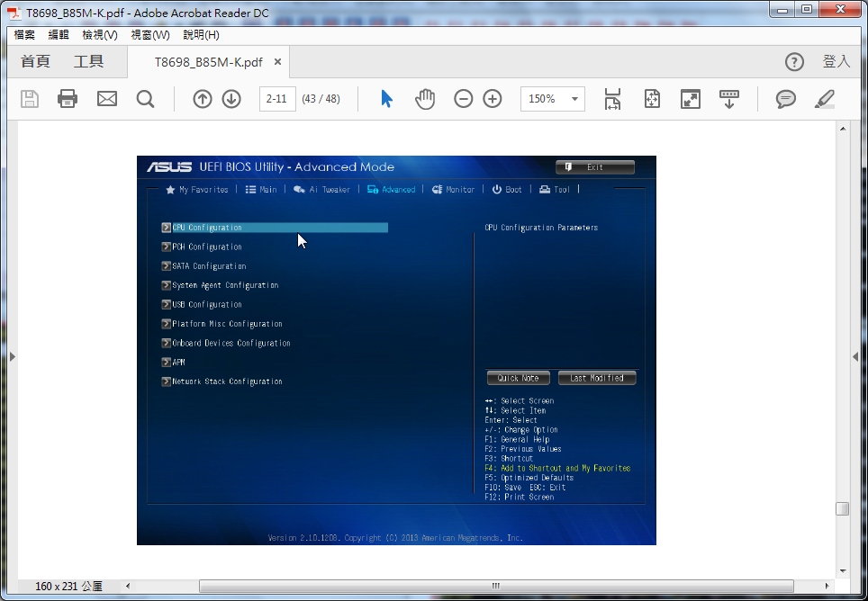Image resolution: width=868 pixels, height=601 pixels.
Task: Click the Fit Width scrolling icon
Action: [x=612, y=99]
